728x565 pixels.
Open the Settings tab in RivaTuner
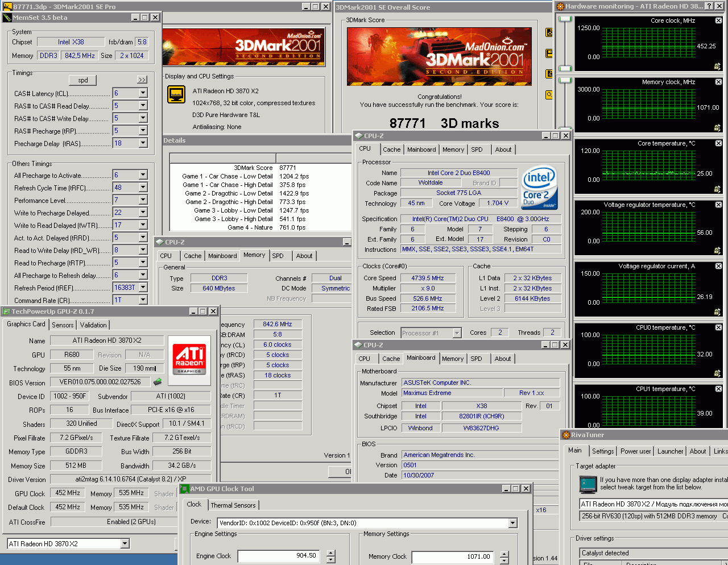point(603,451)
